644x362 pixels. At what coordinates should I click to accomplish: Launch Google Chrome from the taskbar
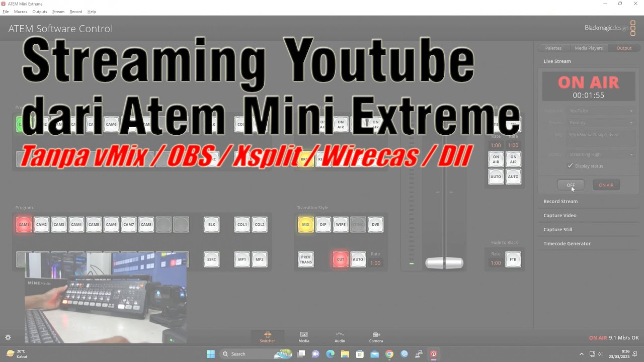pyautogui.click(x=389, y=354)
